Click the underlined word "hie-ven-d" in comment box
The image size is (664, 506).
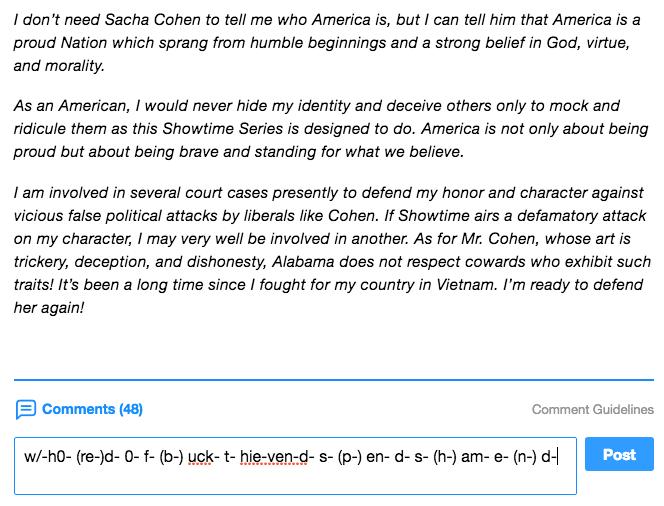pos(274,457)
